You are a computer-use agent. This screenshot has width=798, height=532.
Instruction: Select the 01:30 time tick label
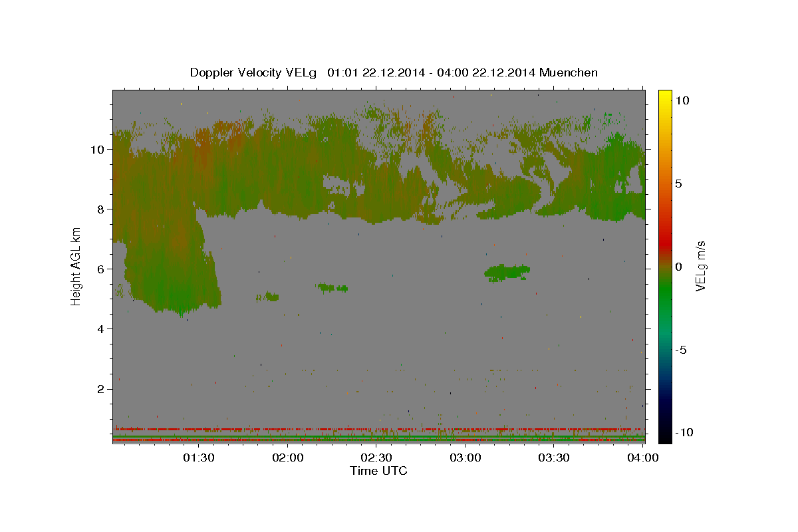point(199,458)
